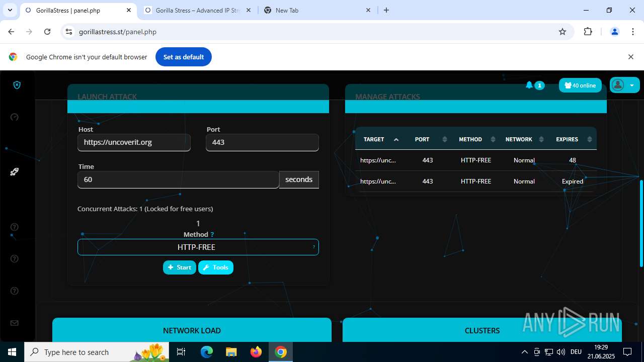The width and height of the screenshot is (644, 362).
Task: Launch Microsoft Edge from taskbar
Action: 207,352
